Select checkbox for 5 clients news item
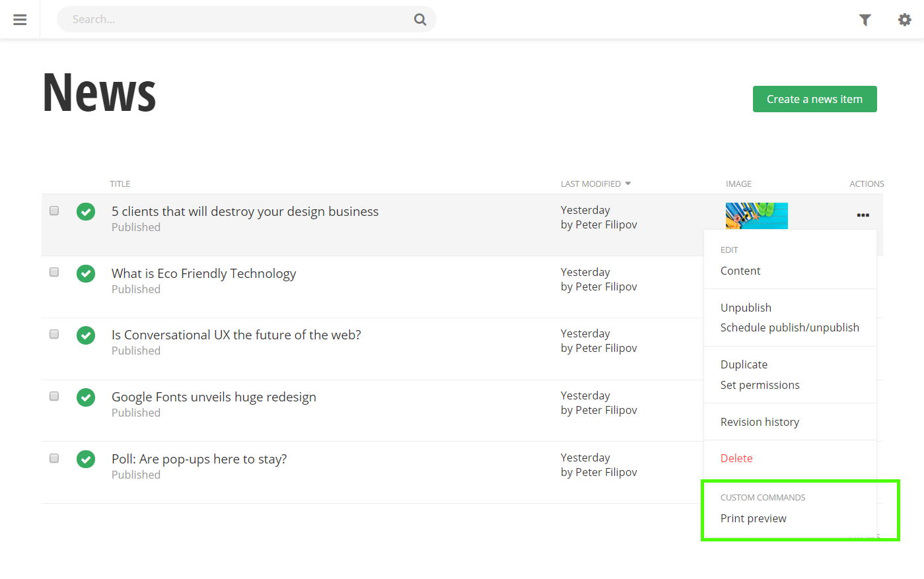Viewport: 924px width, 579px height. (x=54, y=211)
